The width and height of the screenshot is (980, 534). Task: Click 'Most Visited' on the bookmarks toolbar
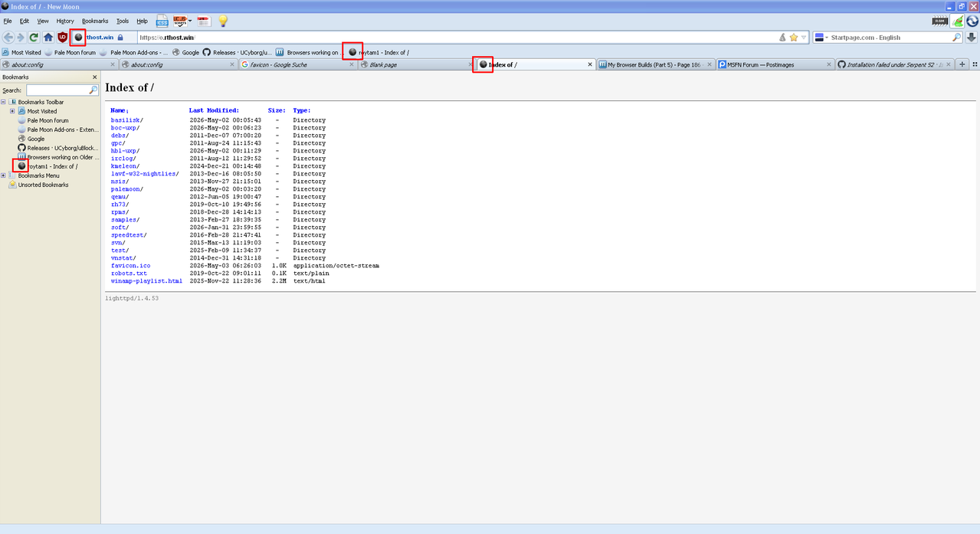click(x=21, y=52)
